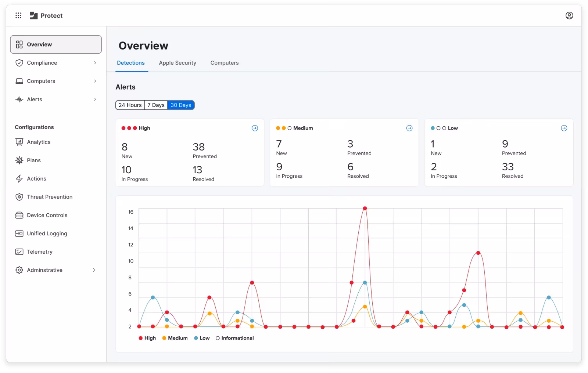Select the 24 Hours time range

[x=130, y=105]
